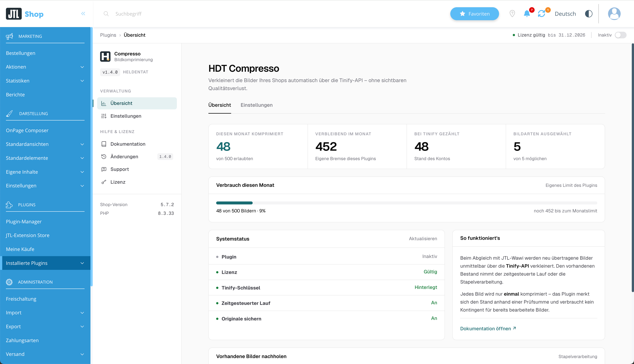634x364 pixels.
Task: Click the star icon in Favoriten
Action: pos(463,14)
